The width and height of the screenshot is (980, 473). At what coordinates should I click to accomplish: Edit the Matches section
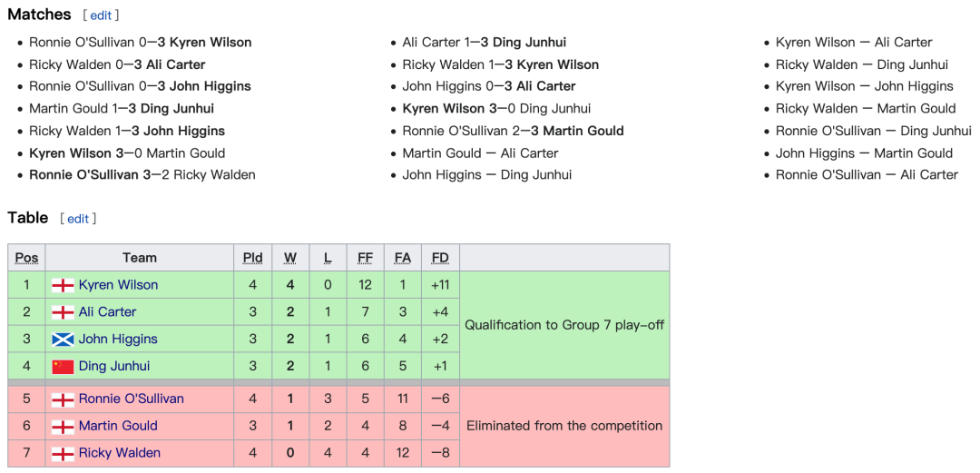pos(101,15)
